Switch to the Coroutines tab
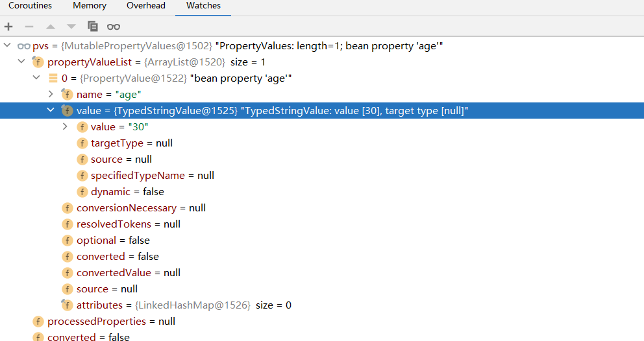The width and height of the screenshot is (644, 341). (x=30, y=6)
